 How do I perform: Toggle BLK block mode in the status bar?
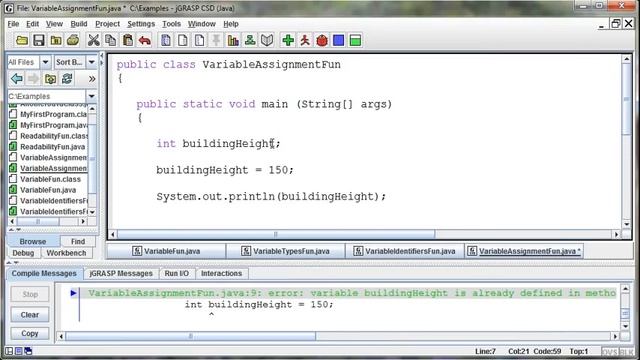(627, 352)
